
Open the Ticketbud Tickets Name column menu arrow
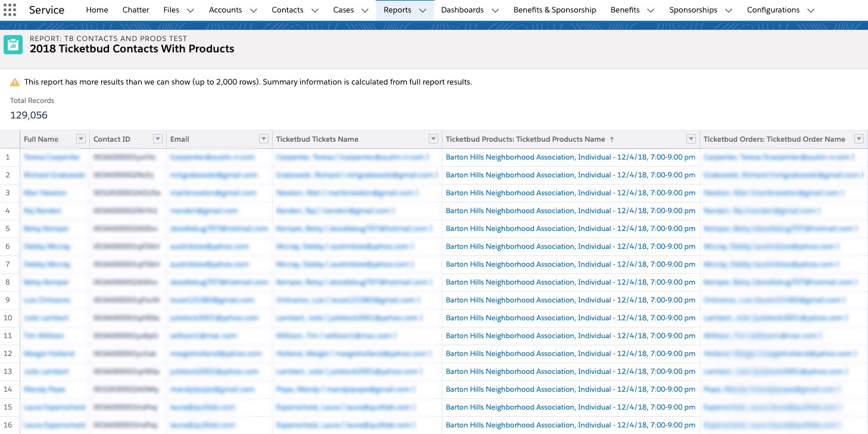pyautogui.click(x=433, y=139)
